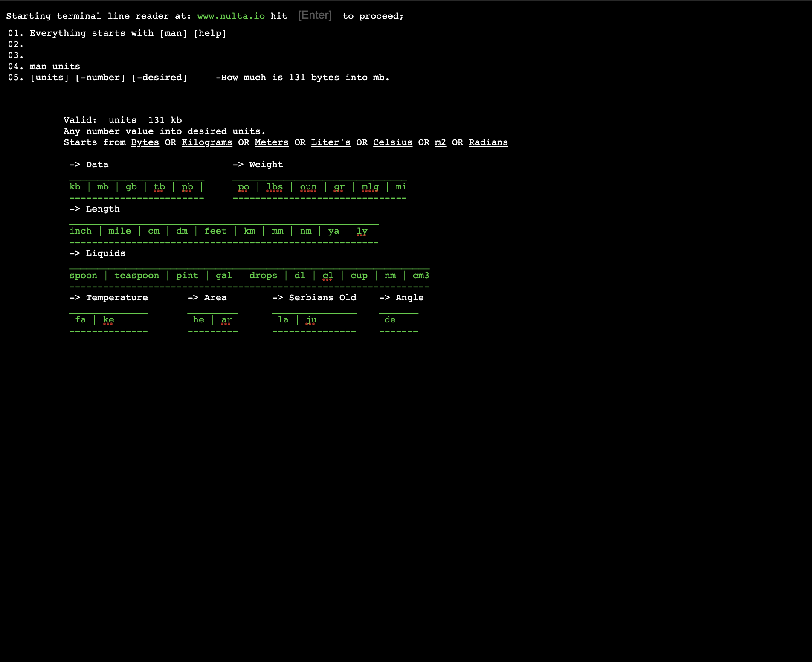Click 'Everything starts with [man] [help]' line
The image size is (812, 662).
point(128,33)
